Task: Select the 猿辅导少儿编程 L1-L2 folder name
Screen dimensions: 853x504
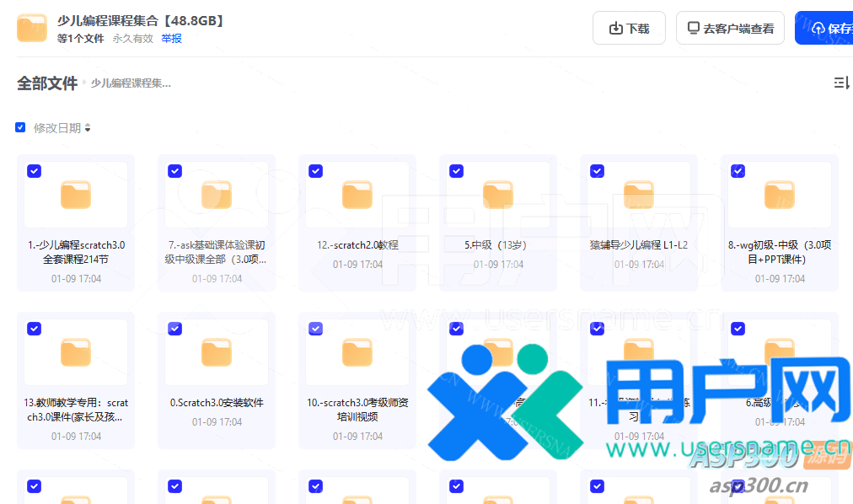Action: pyautogui.click(x=639, y=245)
